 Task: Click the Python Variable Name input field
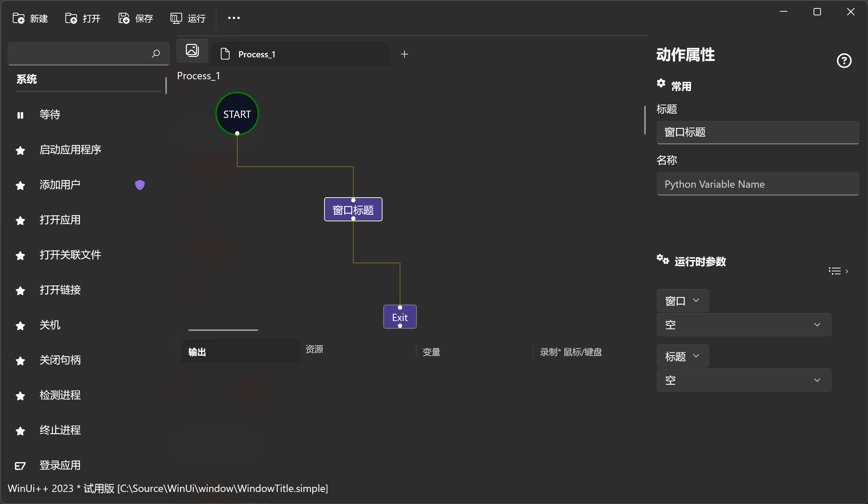[x=757, y=184]
